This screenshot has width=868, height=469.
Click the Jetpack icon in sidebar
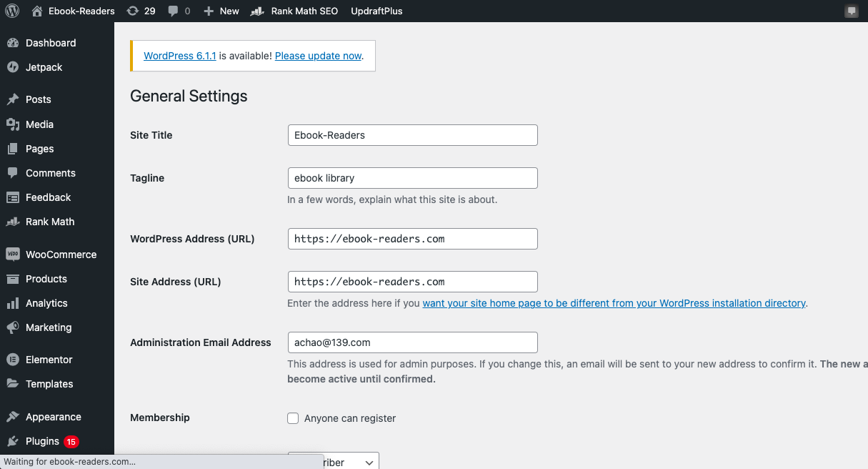point(12,67)
